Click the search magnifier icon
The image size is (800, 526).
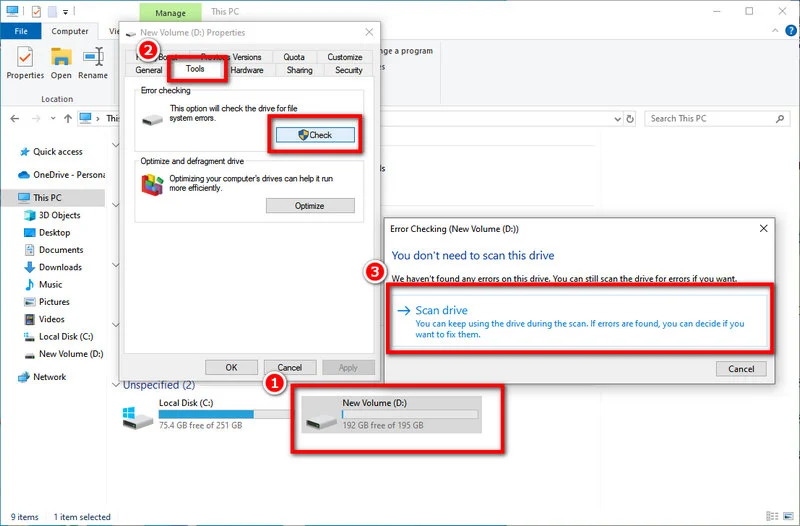[780, 118]
